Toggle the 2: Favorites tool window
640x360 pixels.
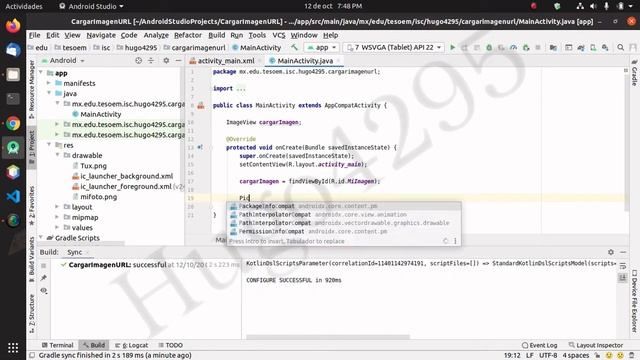pyautogui.click(x=31, y=206)
